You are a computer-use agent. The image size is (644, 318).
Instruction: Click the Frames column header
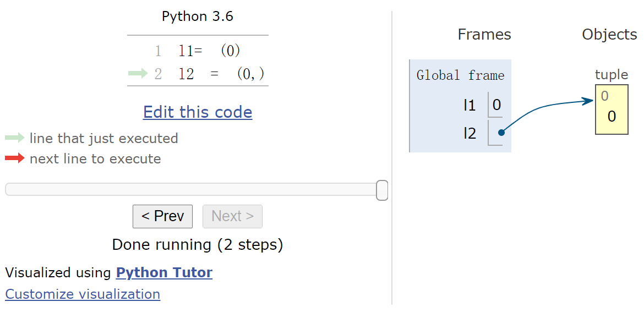tap(484, 35)
